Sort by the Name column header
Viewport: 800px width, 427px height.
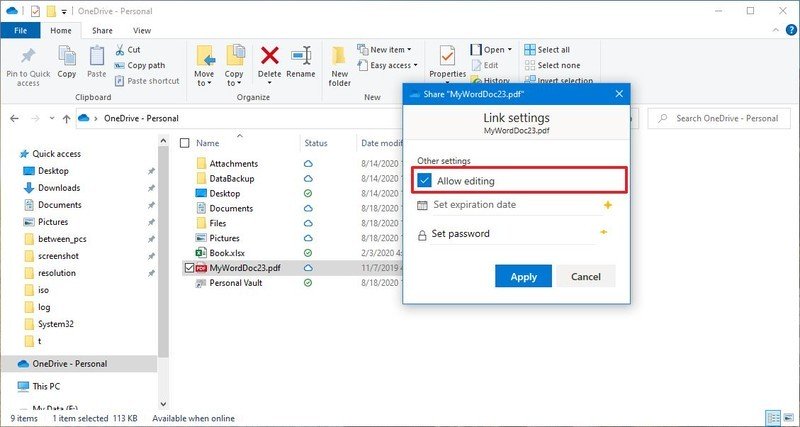point(208,143)
